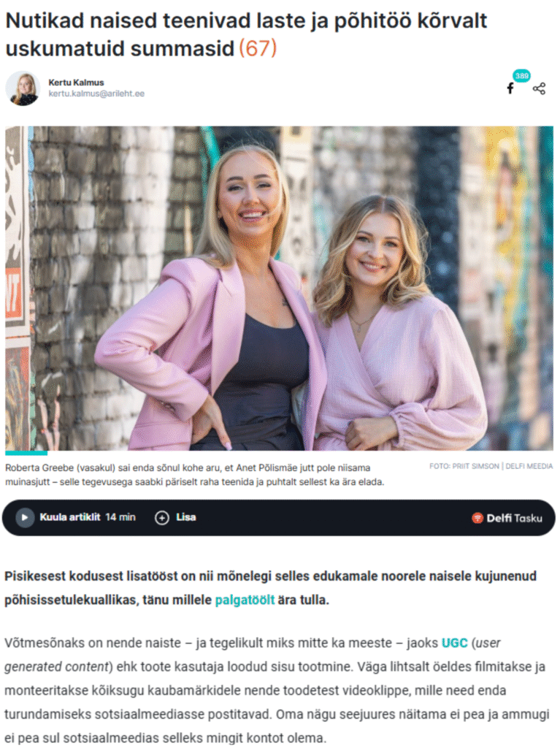This screenshot has width=560, height=748.
Task: Click the teal progress bar under photo
Action: coord(26,453)
